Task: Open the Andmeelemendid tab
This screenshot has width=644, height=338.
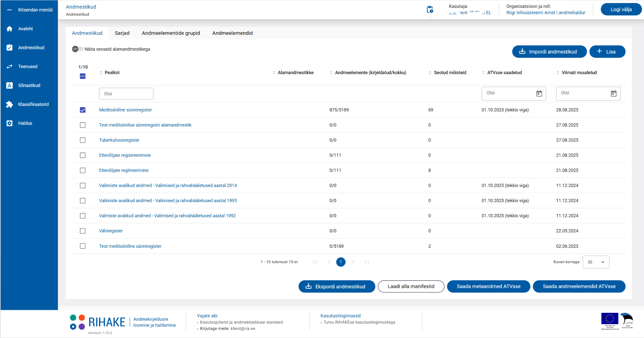Action: tap(232, 33)
